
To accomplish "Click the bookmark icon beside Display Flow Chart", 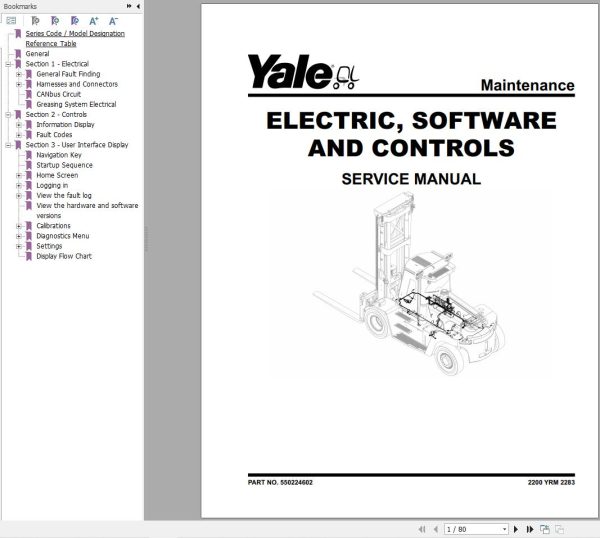I will pyautogui.click(x=29, y=256).
